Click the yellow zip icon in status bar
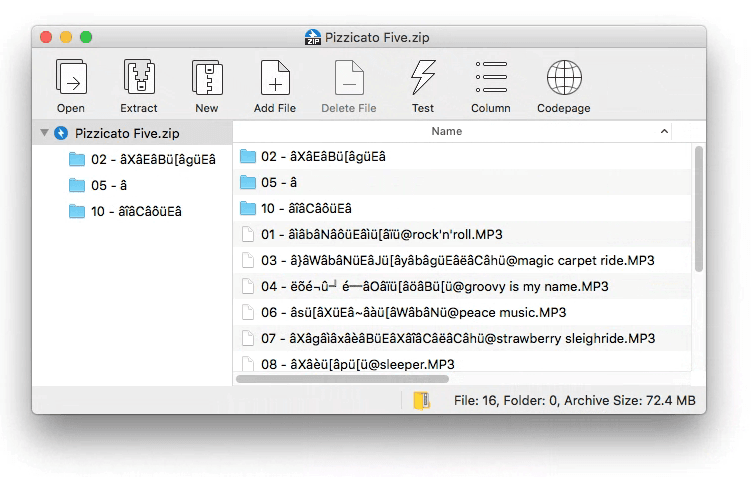 [x=422, y=401]
